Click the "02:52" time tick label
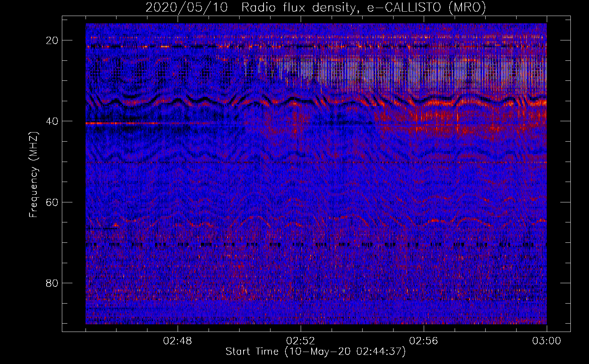Image resolution: width=589 pixels, height=364 pixels. 301,341
